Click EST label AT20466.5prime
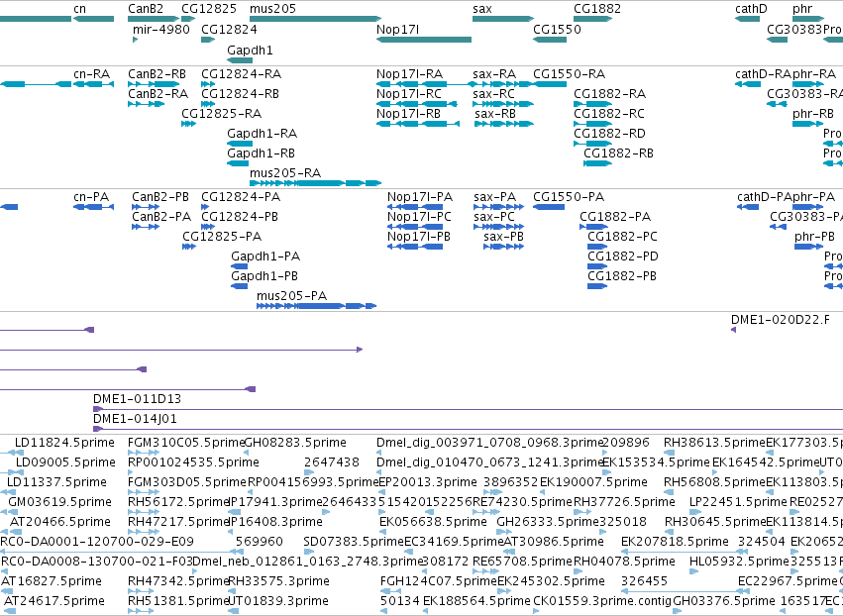 click(60, 522)
